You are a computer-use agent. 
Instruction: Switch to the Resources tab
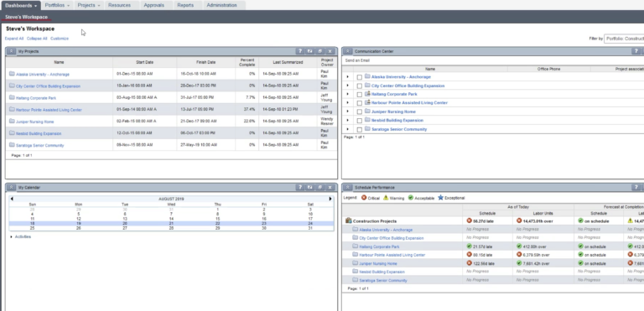coord(120,5)
